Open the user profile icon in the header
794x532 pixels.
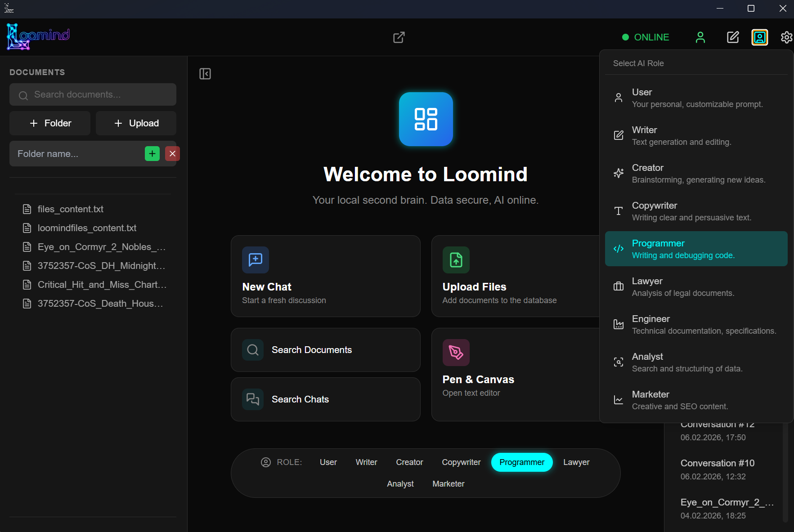700,37
